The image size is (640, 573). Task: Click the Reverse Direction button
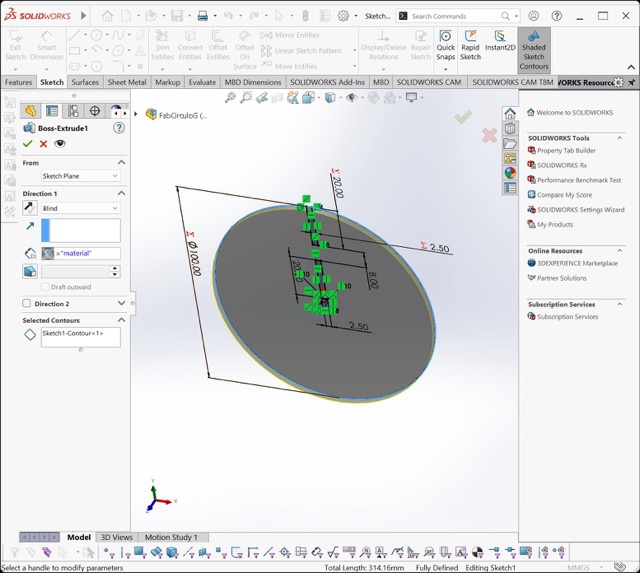coord(30,208)
